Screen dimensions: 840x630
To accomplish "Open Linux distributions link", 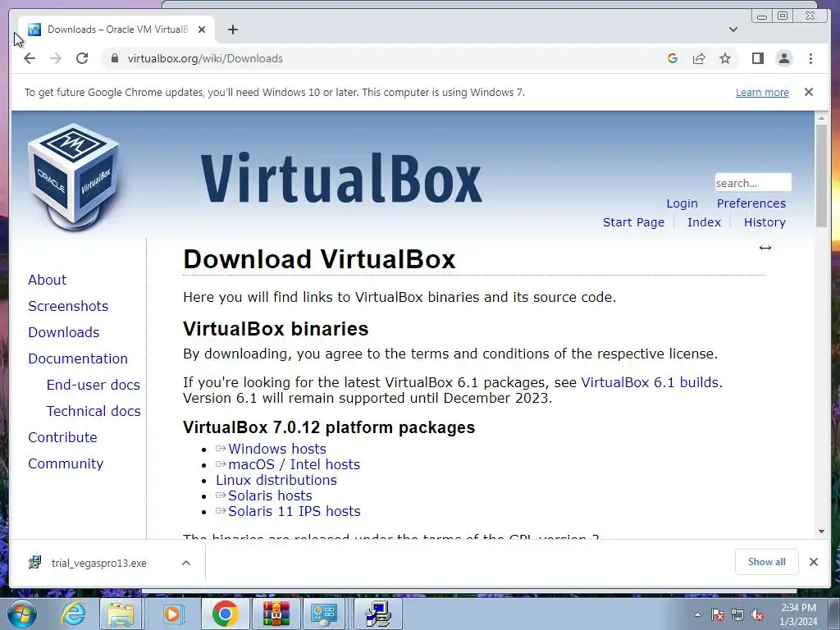I will 276,480.
